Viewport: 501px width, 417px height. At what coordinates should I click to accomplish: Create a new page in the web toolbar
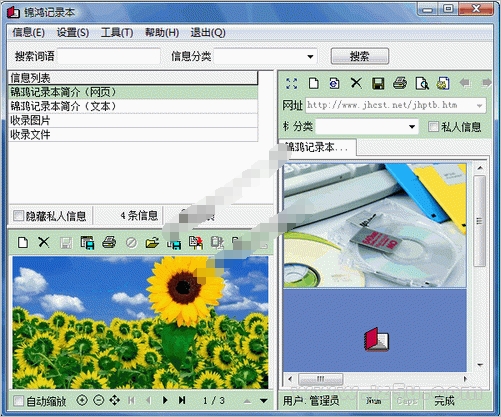click(x=313, y=83)
